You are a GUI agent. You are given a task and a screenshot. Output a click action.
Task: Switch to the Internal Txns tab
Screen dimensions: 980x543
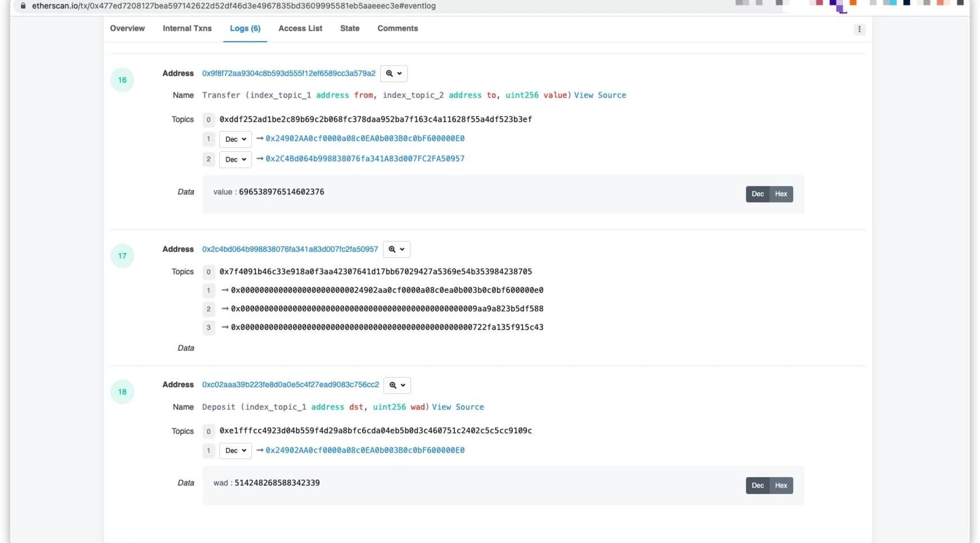coord(187,28)
